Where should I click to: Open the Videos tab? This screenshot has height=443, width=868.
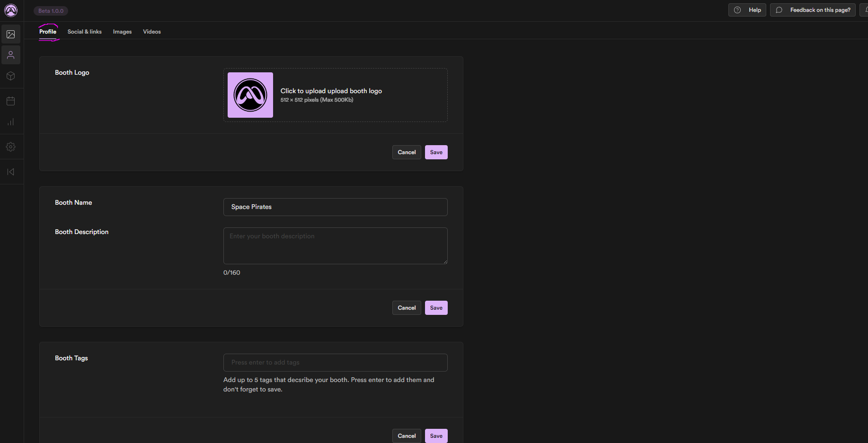pos(152,32)
